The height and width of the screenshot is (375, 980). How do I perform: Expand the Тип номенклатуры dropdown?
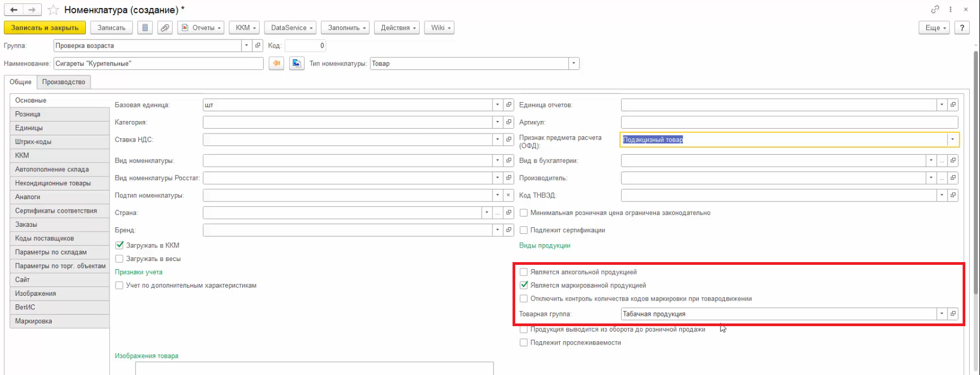click(573, 63)
